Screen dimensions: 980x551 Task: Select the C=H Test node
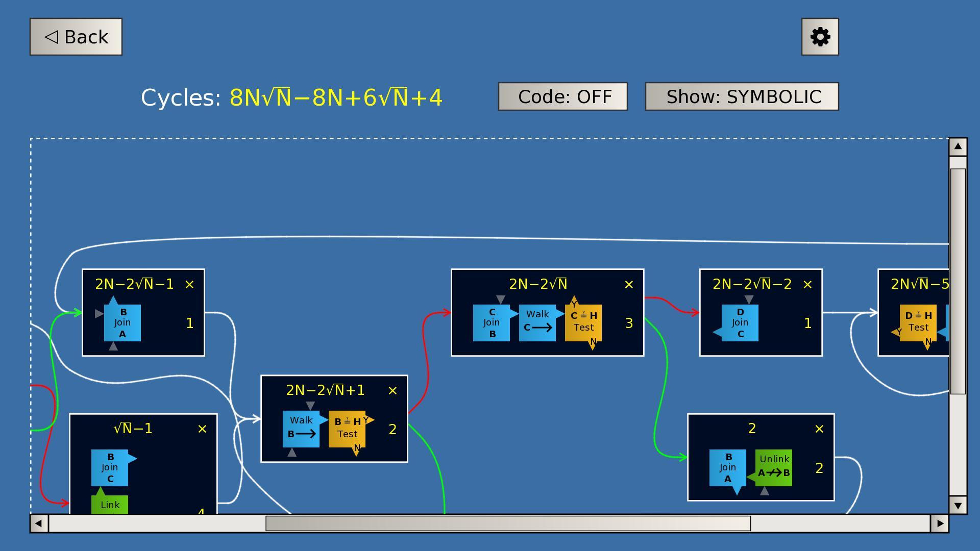[x=583, y=323]
